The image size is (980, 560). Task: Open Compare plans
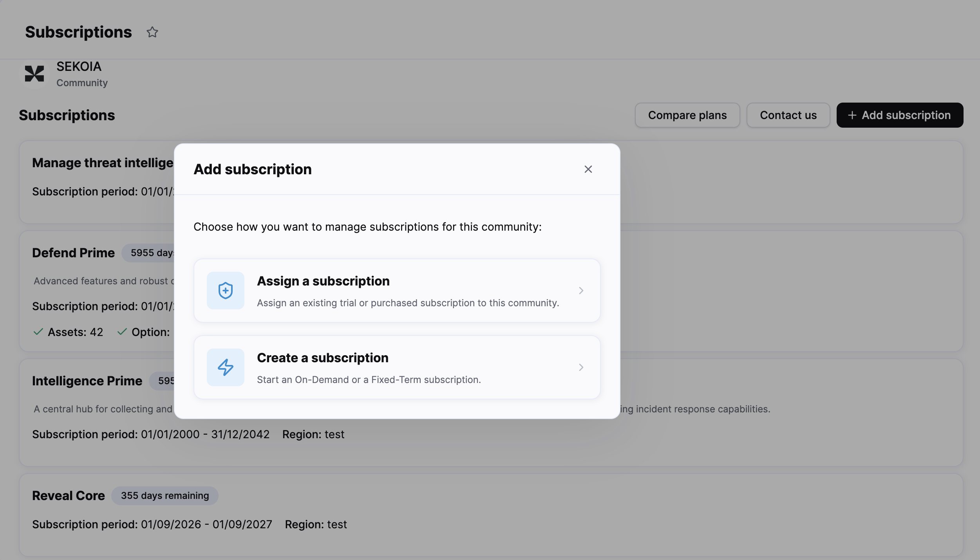pyautogui.click(x=687, y=115)
